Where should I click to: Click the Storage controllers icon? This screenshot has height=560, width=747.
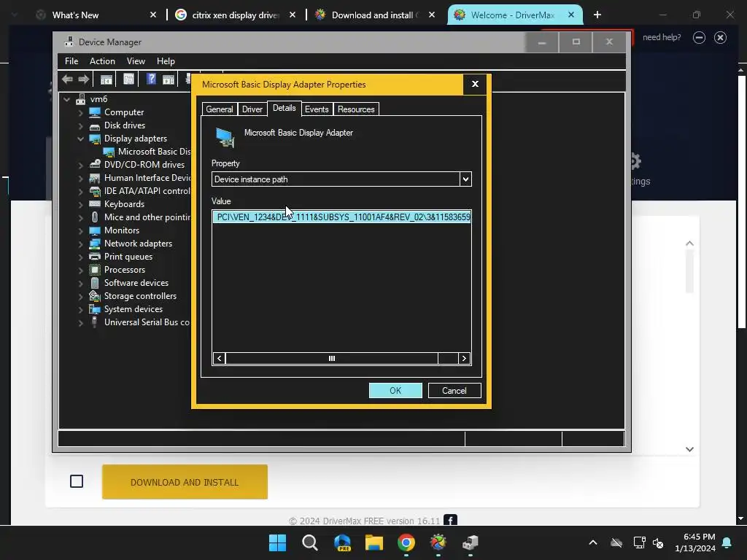pos(95,296)
